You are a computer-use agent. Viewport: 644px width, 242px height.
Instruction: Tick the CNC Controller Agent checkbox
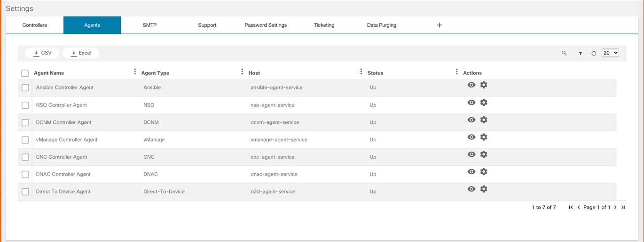tap(25, 157)
